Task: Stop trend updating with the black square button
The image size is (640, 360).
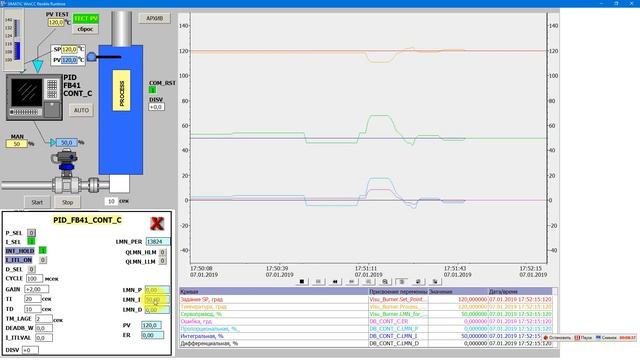Action: click(x=302, y=282)
